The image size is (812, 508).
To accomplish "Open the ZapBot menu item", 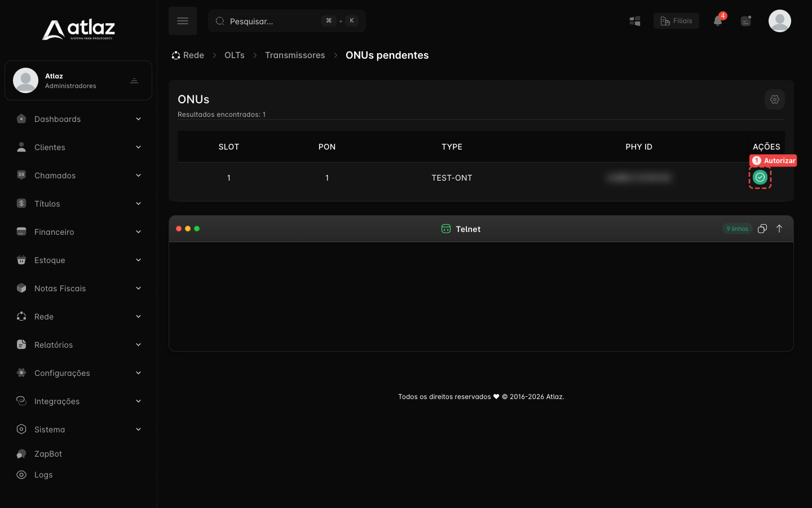I will tap(39, 454).
